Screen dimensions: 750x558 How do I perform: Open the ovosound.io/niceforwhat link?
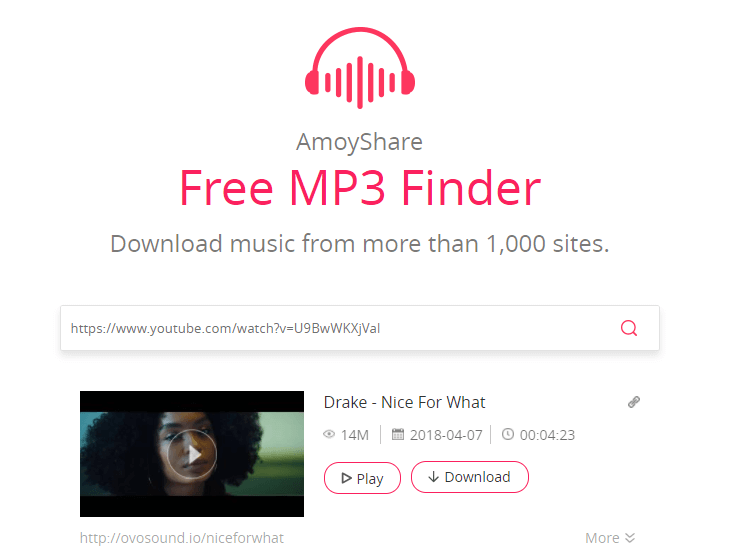(x=182, y=538)
